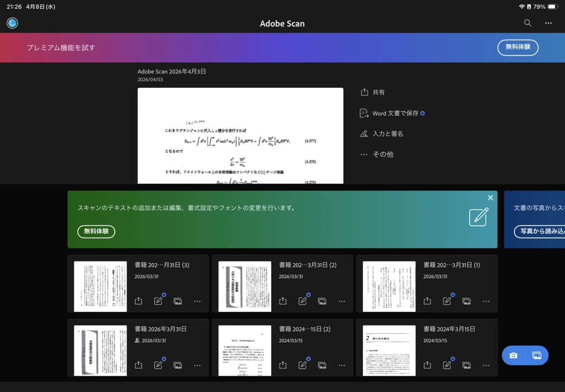Open image options for 書籍 202…3月31日 (1)
The image size is (565, 392).
click(467, 301)
